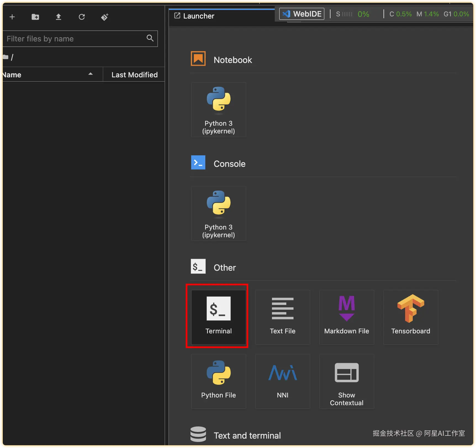Click the new launcher plus icon
This screenshot has width=476, height=448.
point(12,17)
